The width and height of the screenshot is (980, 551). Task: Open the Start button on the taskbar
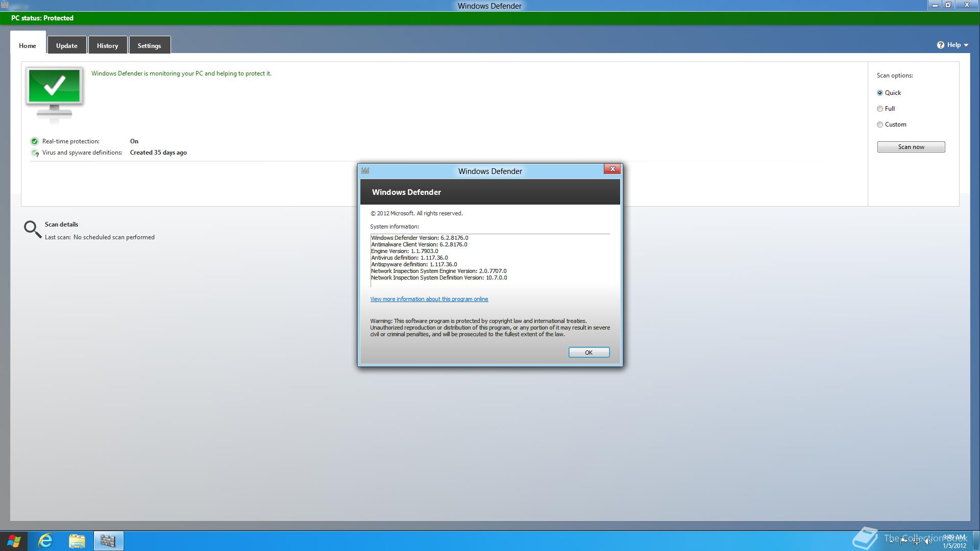(14, 541)
